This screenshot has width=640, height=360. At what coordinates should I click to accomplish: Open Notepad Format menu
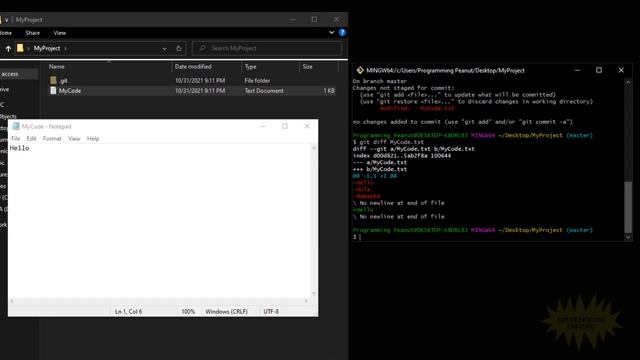(x=52, y=139)
